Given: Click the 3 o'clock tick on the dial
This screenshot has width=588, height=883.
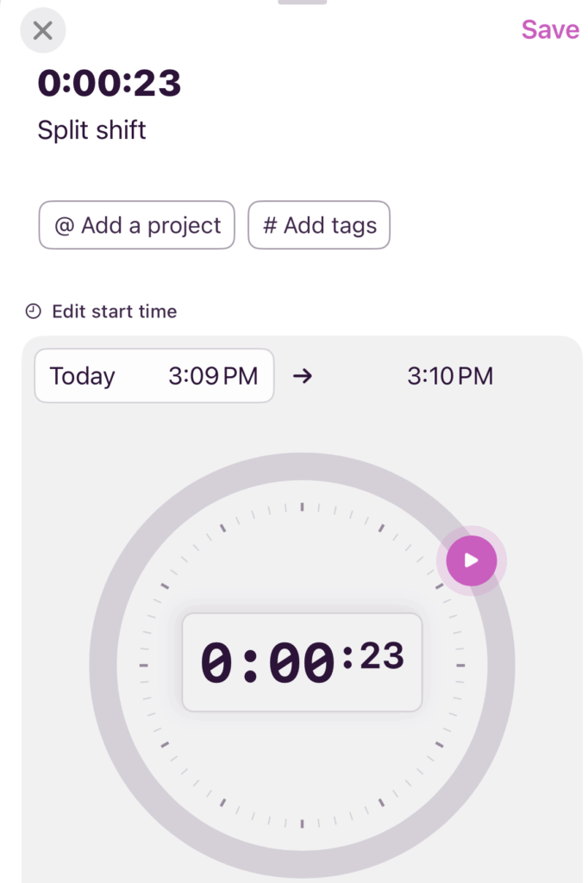Looking at the screenshot, I should click(x=460, y=666).
